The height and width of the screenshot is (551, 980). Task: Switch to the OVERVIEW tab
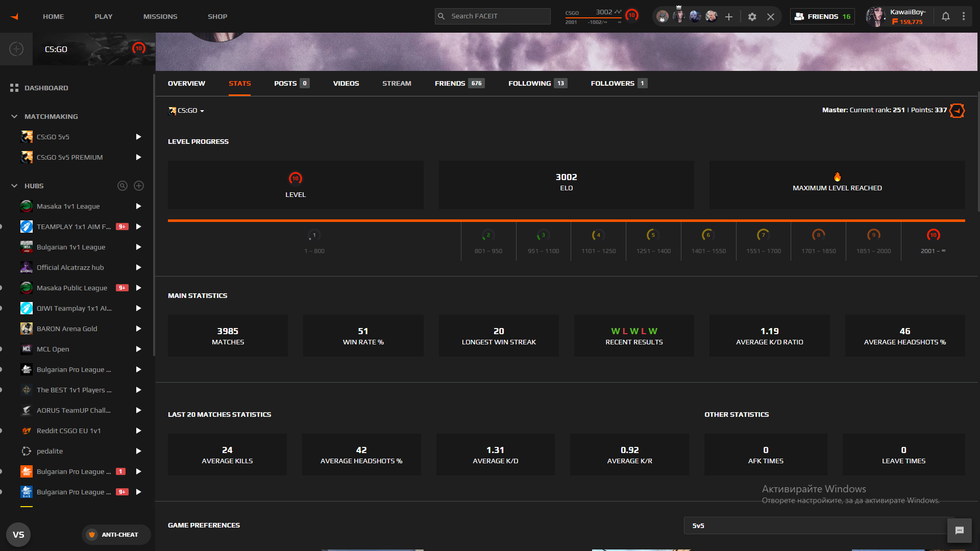[x=186, y=83]
